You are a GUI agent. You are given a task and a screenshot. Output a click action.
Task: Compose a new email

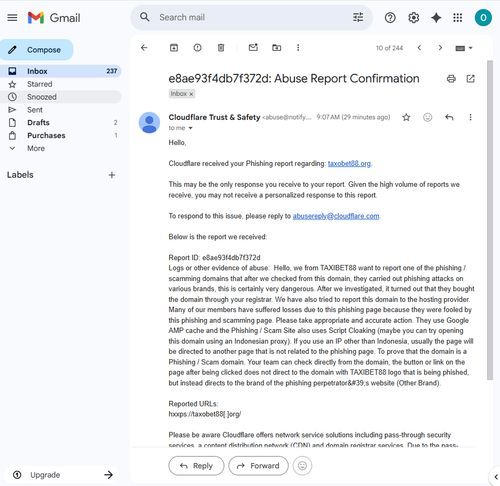pyautogui.click(x=36, y=50)
